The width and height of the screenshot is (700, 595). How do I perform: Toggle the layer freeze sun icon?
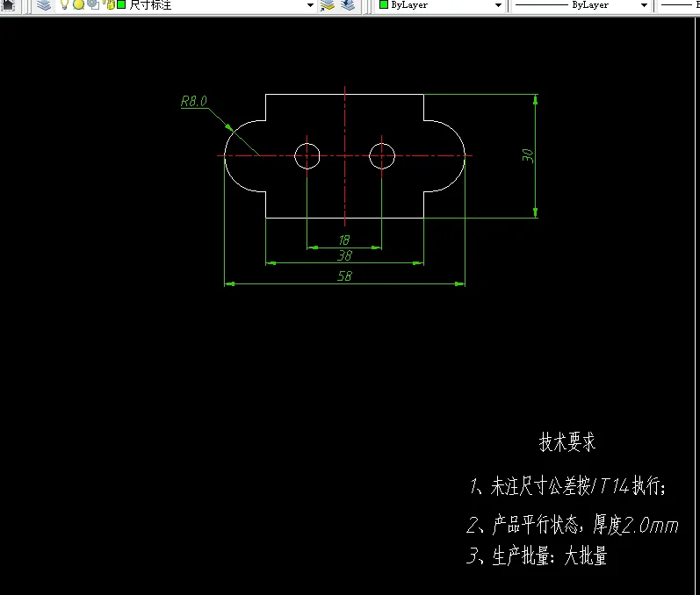pyautogui.click(x=78, y=5)
